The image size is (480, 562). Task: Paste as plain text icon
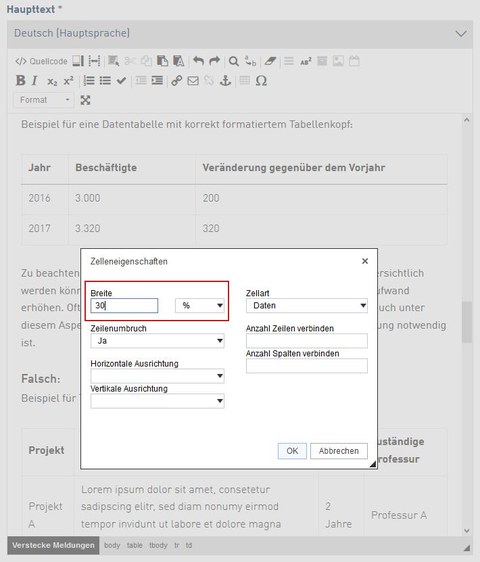coord(179,61)
